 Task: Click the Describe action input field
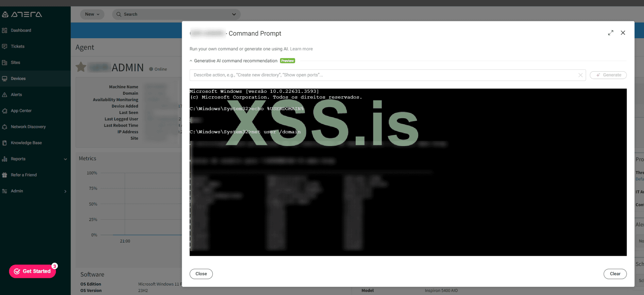coord(387,75)
